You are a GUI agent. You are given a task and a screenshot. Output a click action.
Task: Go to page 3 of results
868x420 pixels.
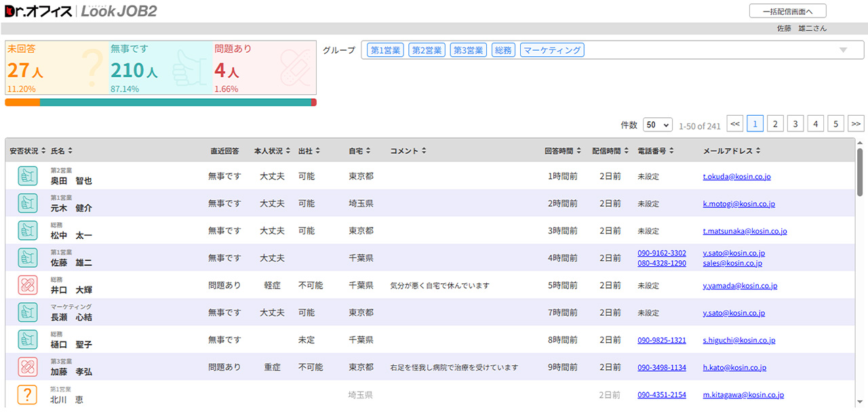(x=795, y=123)
